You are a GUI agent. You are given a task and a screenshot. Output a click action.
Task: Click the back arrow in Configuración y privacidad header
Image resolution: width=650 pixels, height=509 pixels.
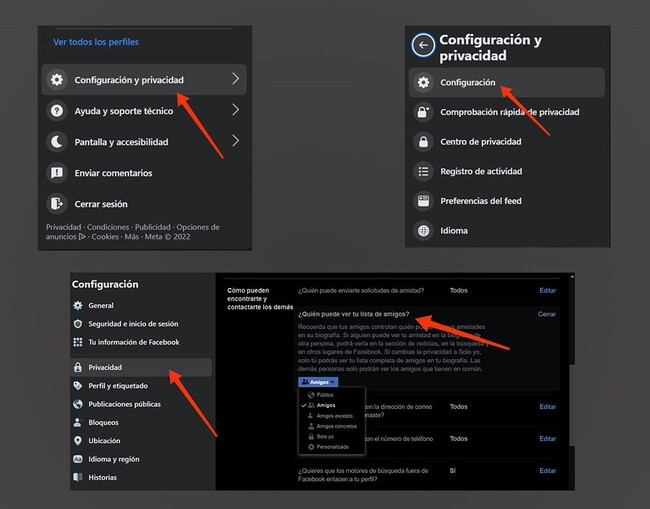tap(423, 45)
